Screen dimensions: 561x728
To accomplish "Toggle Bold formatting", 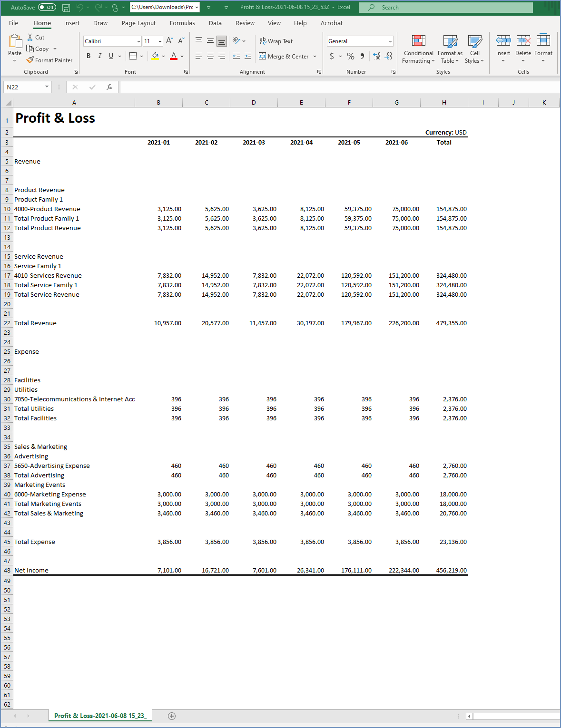I will coord(89,56).
